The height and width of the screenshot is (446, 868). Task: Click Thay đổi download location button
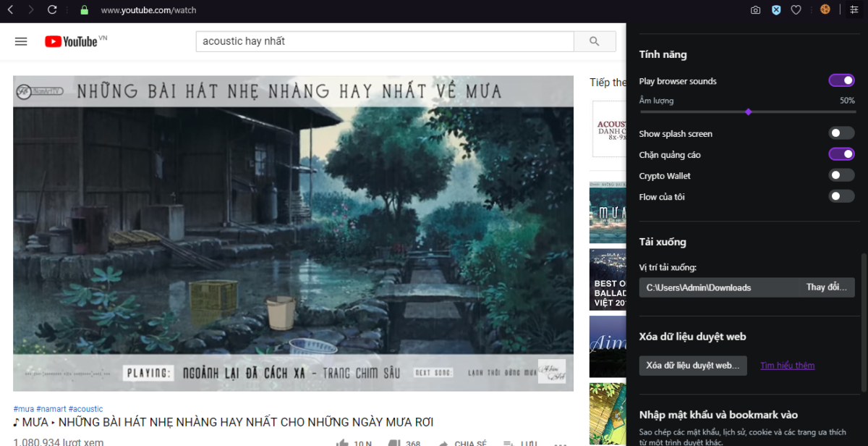point(826,287)
